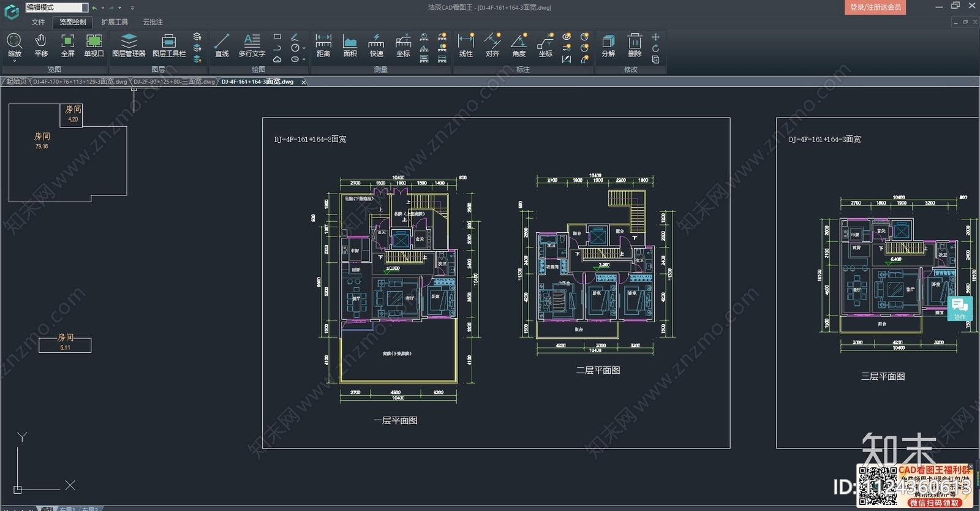Click the undo arrow button

coord(94,8)
